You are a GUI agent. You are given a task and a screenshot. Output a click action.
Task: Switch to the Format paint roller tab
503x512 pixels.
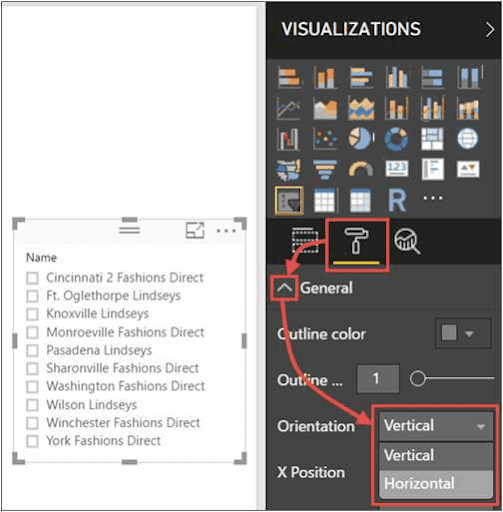point(356,241)
